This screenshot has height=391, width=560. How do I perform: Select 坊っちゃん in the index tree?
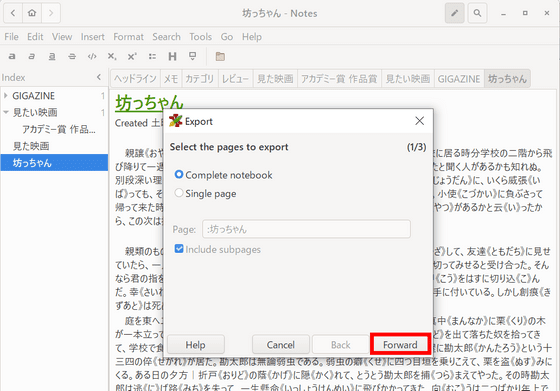click(54, 163)
